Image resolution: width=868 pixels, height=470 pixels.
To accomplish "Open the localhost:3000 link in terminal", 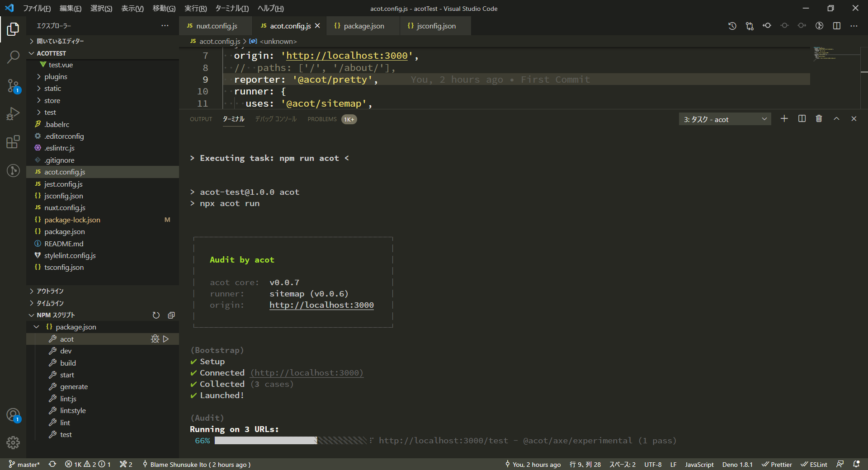I will click(321, 305).
